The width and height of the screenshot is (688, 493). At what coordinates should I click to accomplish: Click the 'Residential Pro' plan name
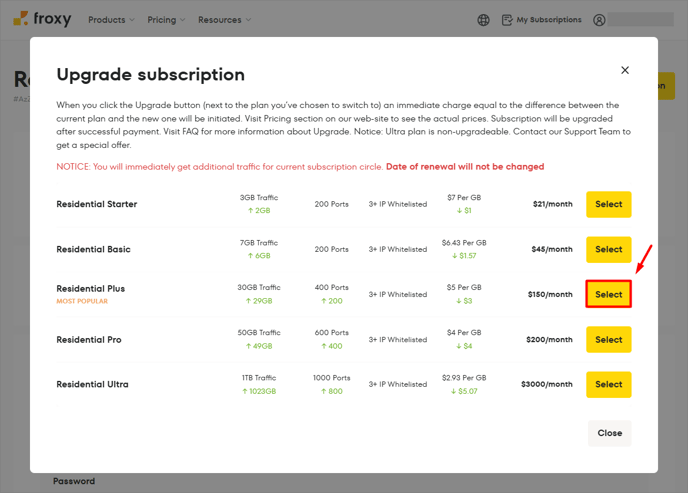pos(89,339)
